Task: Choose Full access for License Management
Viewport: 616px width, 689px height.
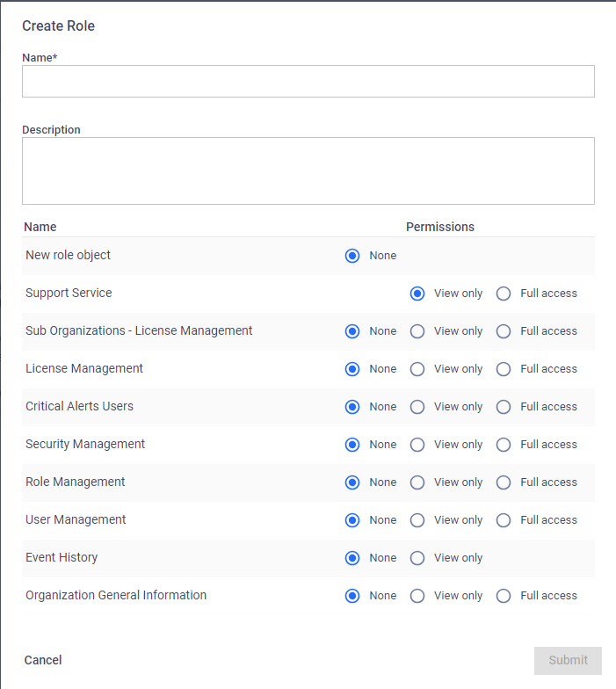Action: click(x=503, y=369)
